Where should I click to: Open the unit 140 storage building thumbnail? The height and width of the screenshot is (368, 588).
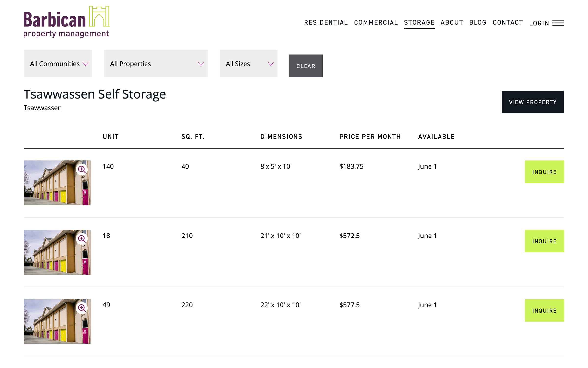click(57, 183)
